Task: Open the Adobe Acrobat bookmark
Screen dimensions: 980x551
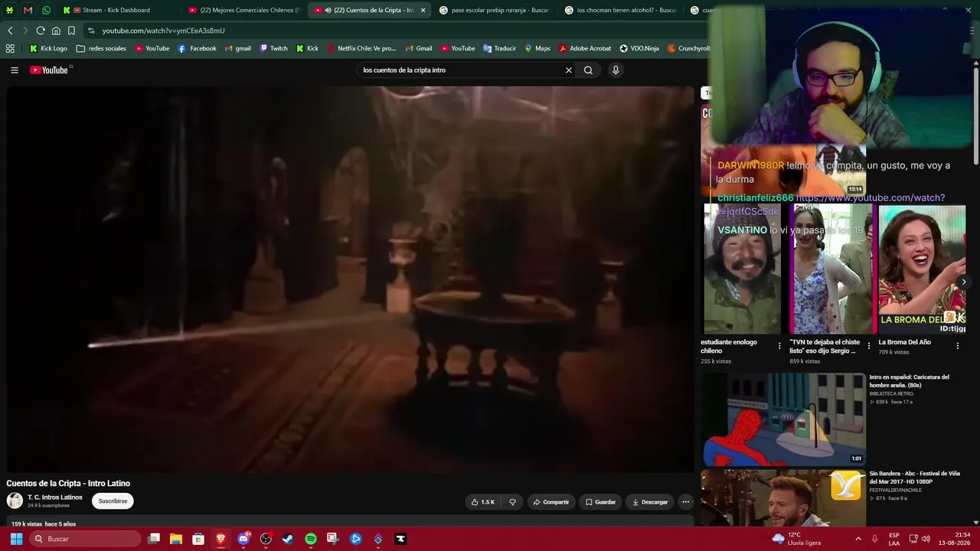Action: pyautogui.click(x=585, y=48)
